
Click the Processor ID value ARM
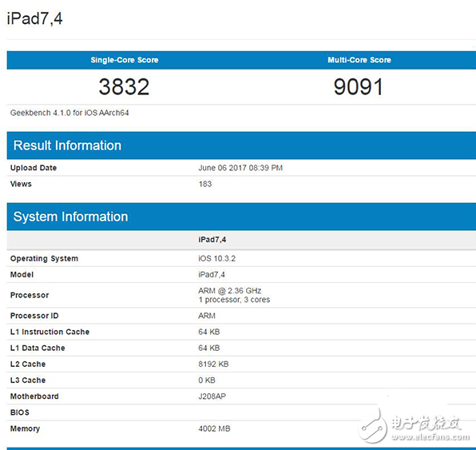pos(207,316)
